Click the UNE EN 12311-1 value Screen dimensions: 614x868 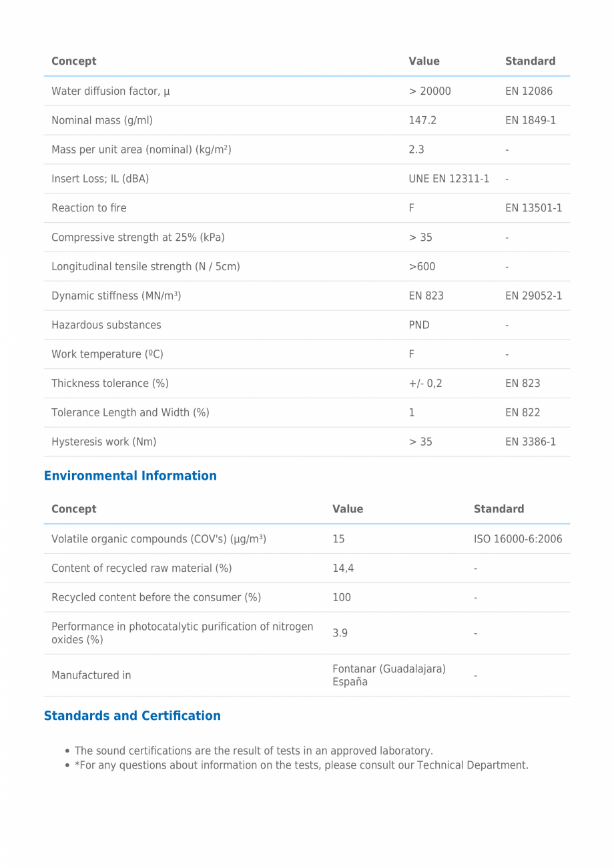pyautogui.click(x=449, y=179)
